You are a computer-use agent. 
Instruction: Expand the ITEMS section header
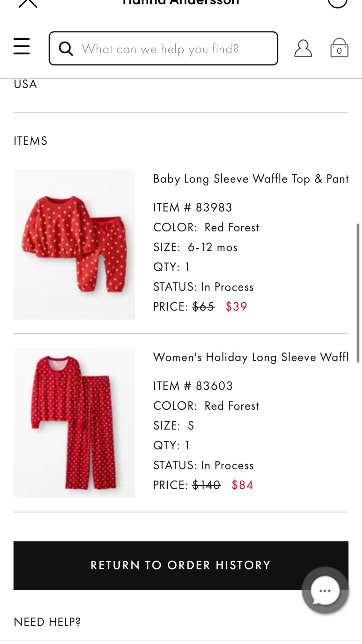pos(30,140)
